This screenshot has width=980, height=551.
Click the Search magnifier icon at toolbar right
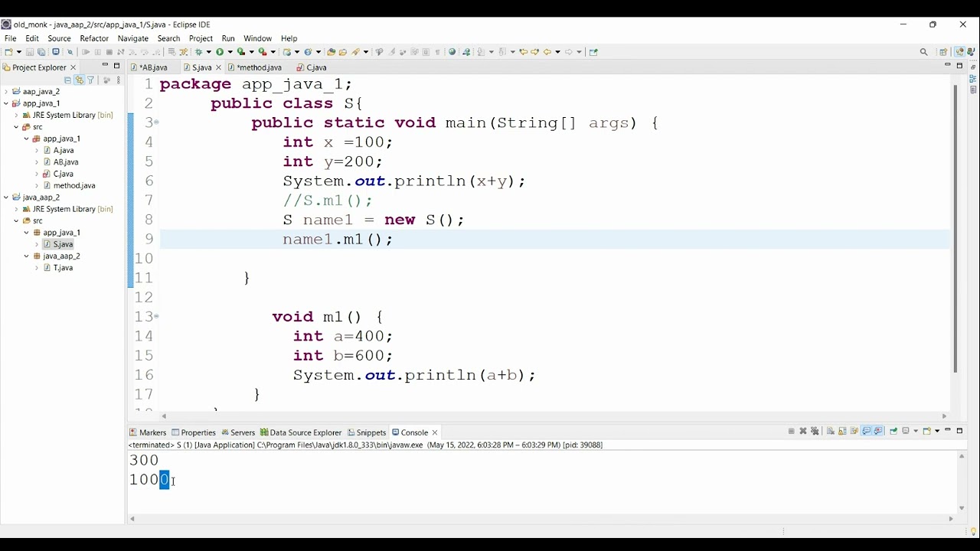pos(923,52)
